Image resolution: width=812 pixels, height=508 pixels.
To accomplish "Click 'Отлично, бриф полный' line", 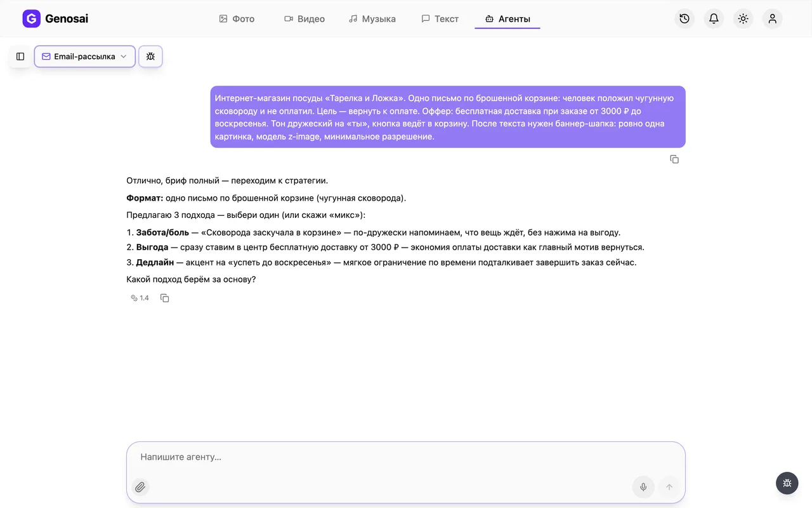I will click(227, 181).
